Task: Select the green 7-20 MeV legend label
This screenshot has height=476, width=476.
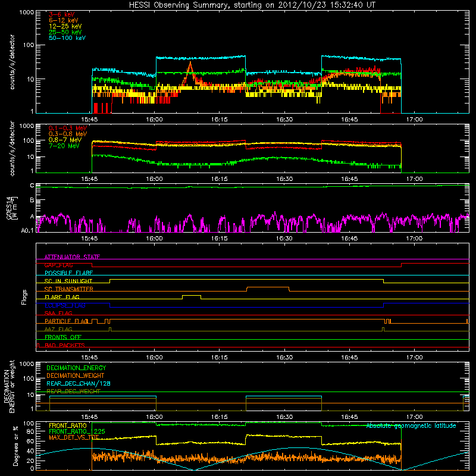Action: coord(64,146)
